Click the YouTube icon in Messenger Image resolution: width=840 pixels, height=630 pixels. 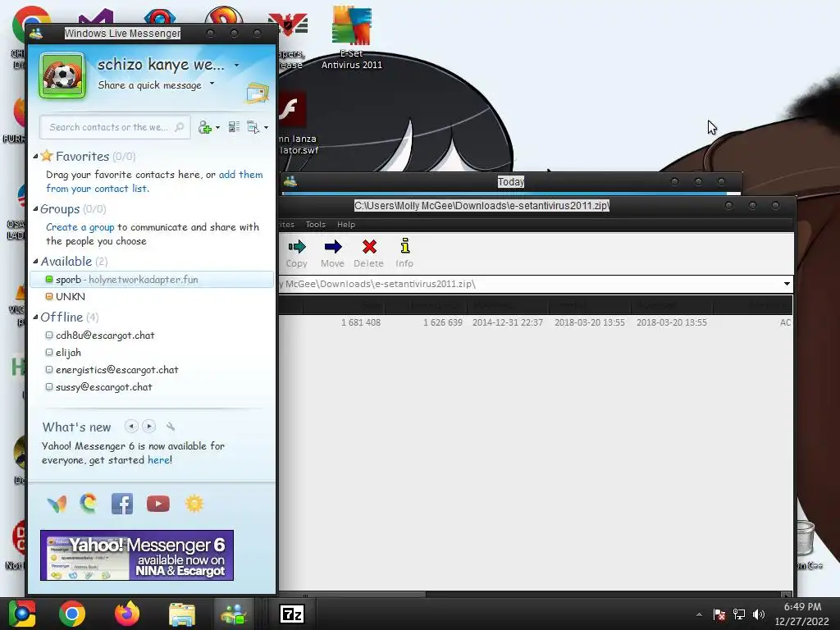coord(158,504)
